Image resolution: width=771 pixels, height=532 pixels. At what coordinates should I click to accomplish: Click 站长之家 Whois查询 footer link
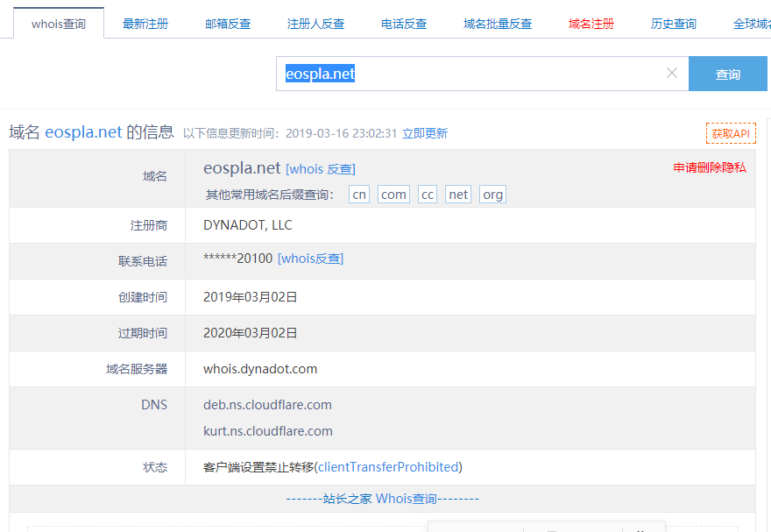[x=382, y=499]
